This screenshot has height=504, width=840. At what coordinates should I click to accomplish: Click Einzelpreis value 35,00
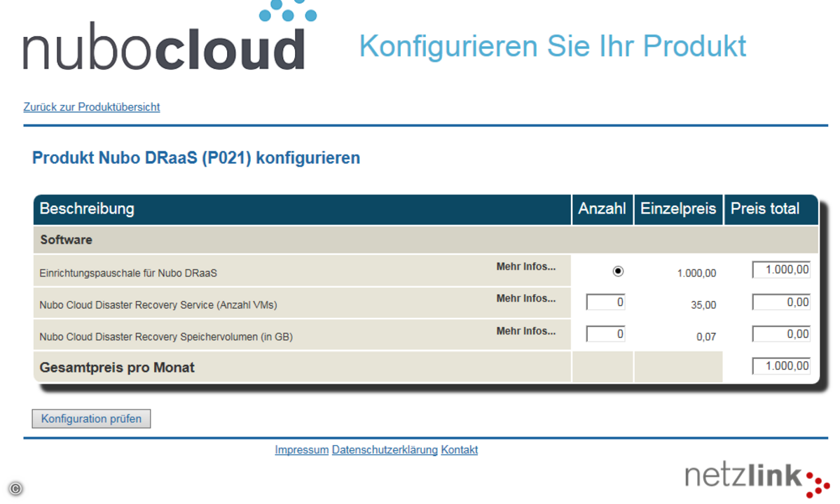click(x=703, y=305)
